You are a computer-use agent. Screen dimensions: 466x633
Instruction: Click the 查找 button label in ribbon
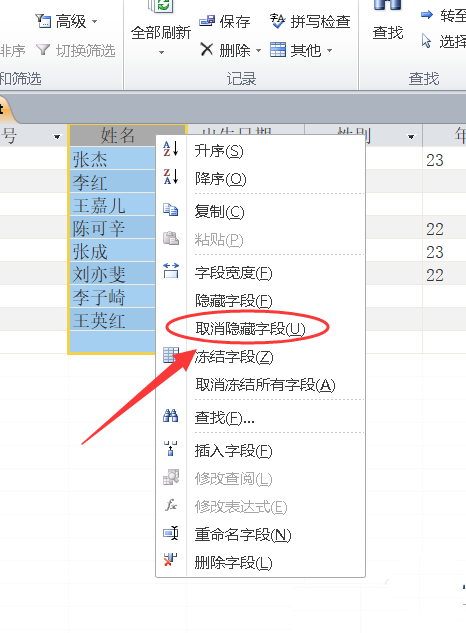pyautogui.click(x=388, y=32)
